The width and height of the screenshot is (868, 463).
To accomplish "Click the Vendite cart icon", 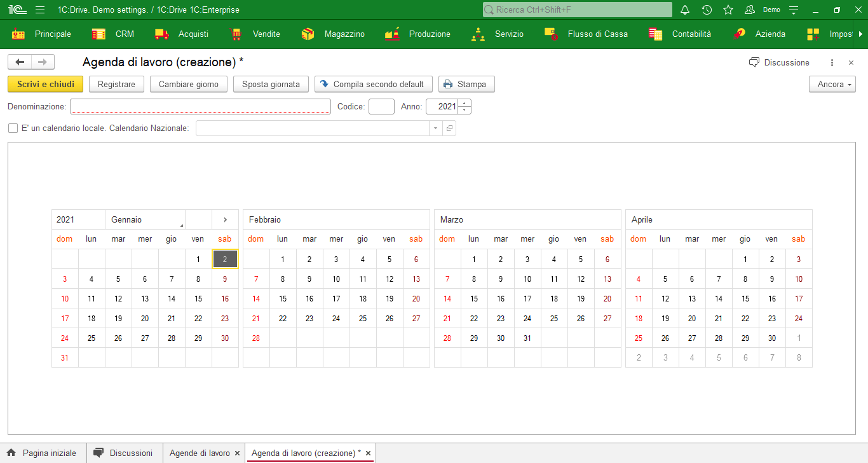I will pyautogui.click(x=236, y=34).
